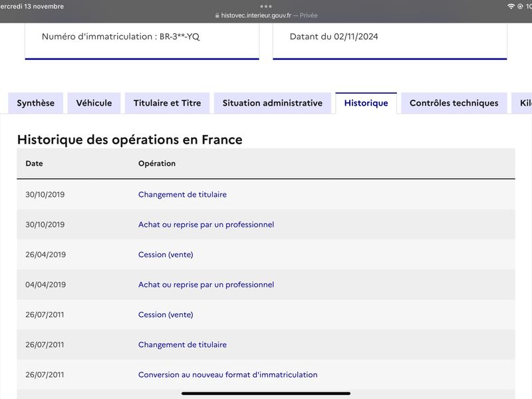Open the Contrôles techniques tab
The image size is (532, 399).
(x=454, y=103)
